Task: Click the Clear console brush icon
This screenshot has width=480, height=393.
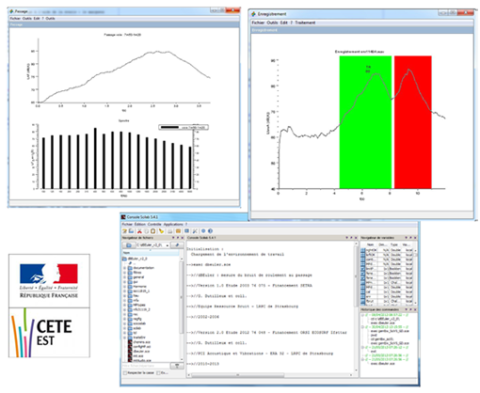Action: click(x=161, y=231)
